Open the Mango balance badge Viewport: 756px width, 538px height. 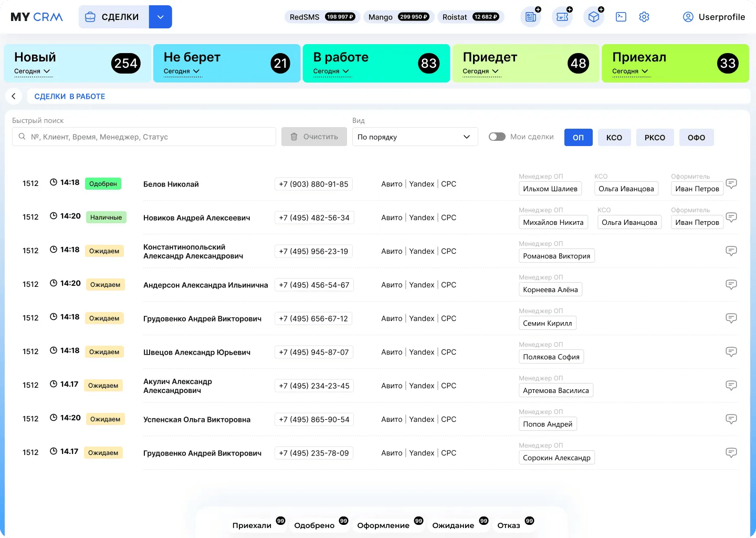point(398,17)
